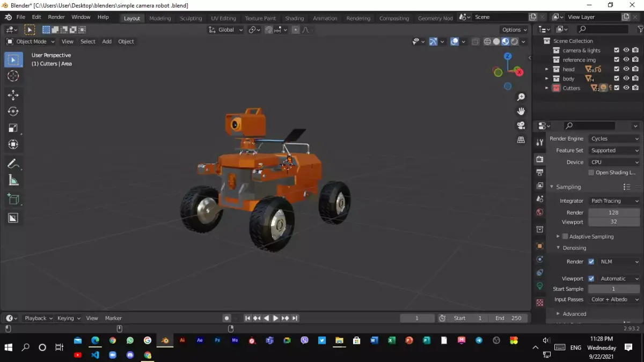Click the pan view hand gizmo

(x=521, y=111)
